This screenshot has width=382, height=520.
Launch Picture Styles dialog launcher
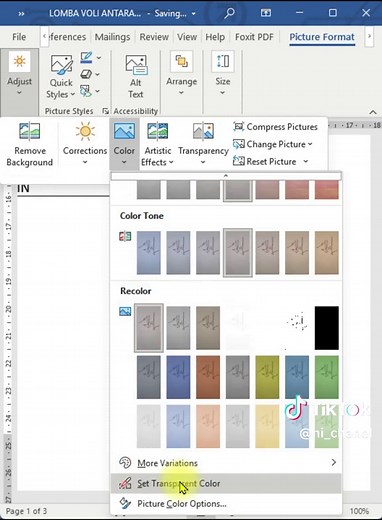point(105,111)
